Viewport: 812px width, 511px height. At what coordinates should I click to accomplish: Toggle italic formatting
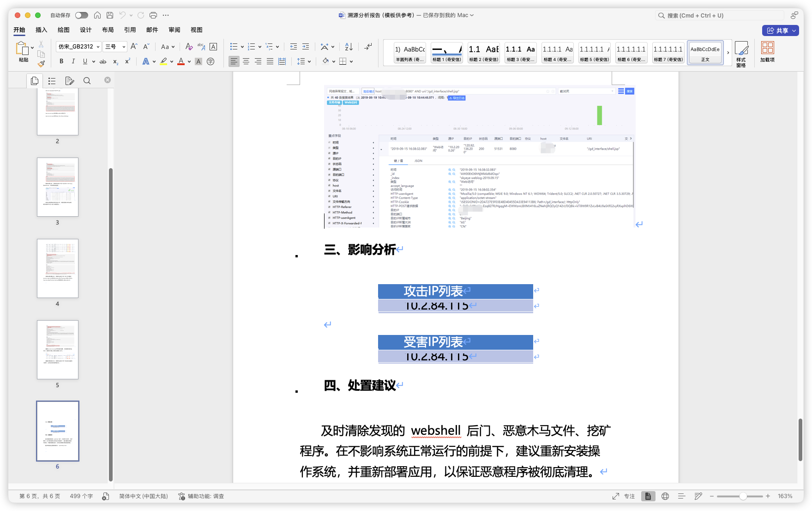tap(73, 61)
